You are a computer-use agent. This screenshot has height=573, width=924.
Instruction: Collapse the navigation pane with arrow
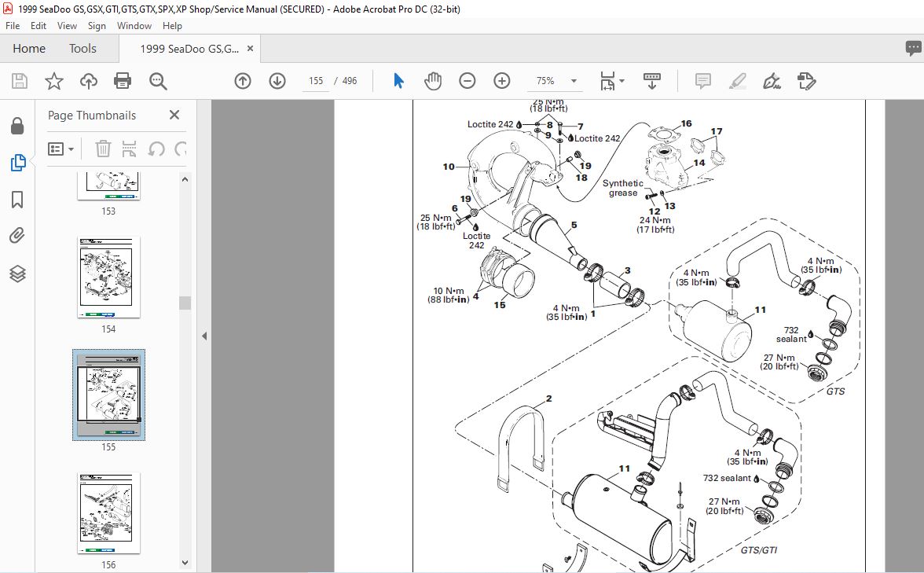coord(204,336)
